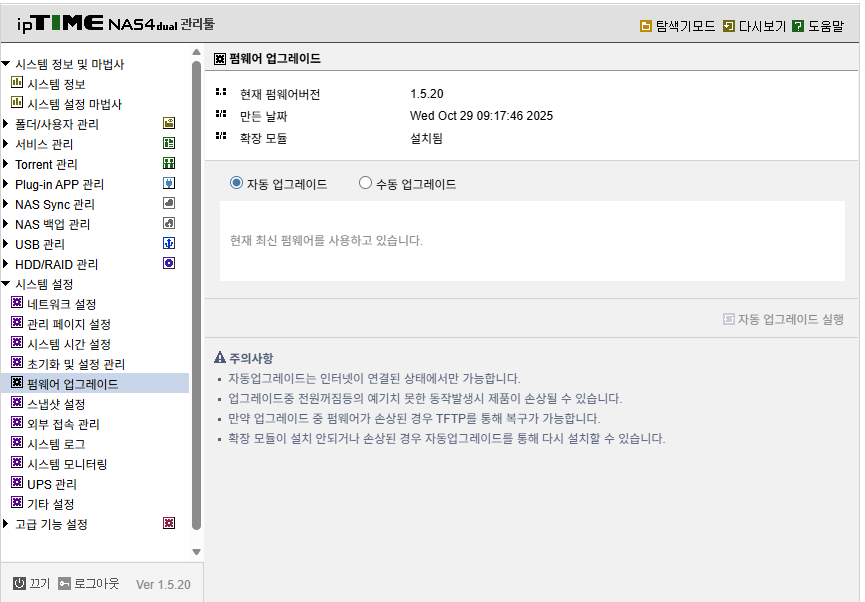Open 시스템 로그 menu label
The height and width of the screenshot is (602, 865).
click(56, 444)
